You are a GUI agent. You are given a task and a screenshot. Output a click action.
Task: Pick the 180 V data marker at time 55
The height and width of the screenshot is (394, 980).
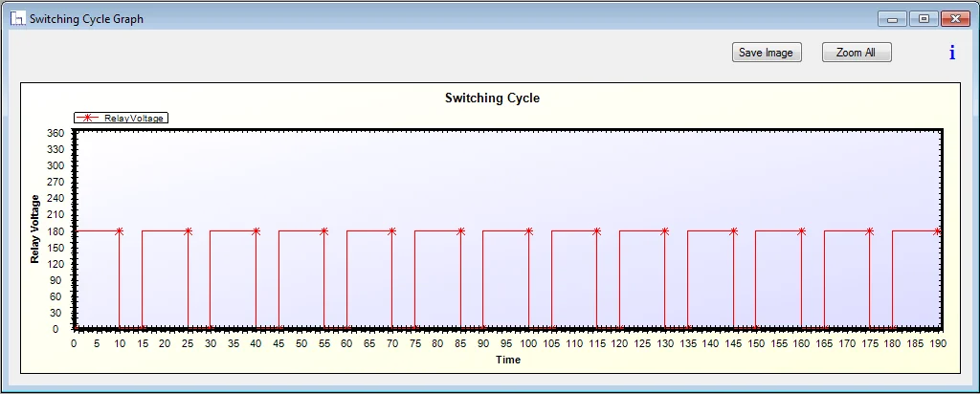tap(324, 230)
